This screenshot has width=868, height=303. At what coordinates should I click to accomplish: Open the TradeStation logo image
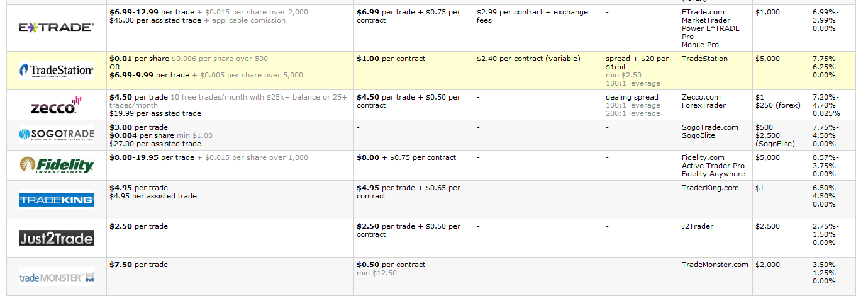(56, 70)
